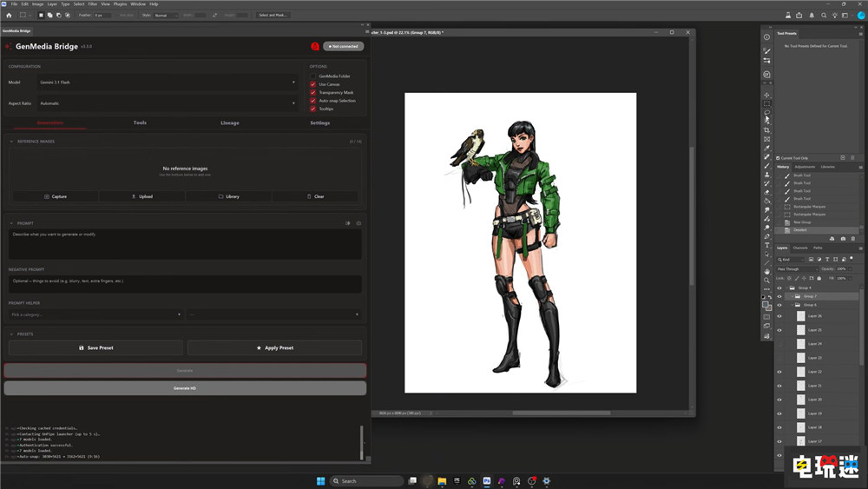Viewport: 868px width, 489px height.
Task: Hide Layer 26 using its eye icon
Action: 779,316
